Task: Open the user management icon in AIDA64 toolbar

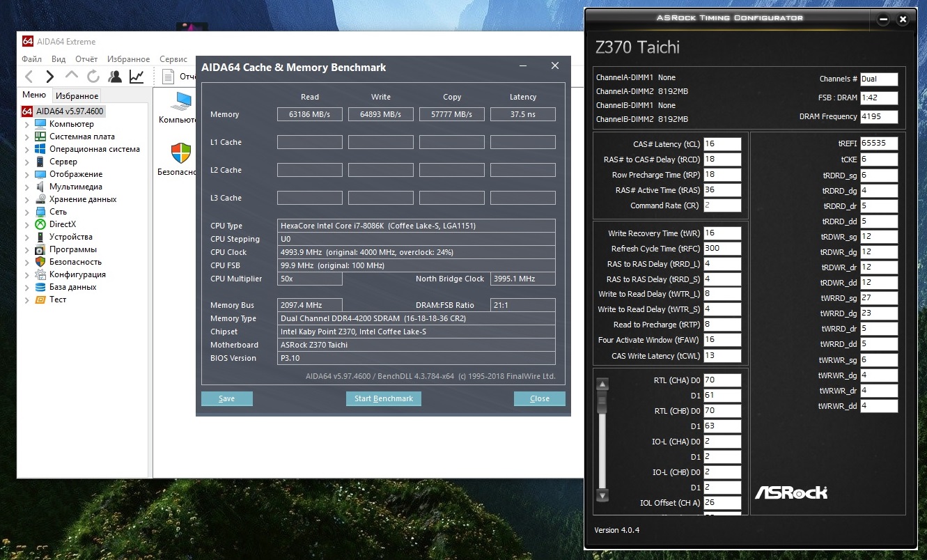Action: [x=115, y=77]
